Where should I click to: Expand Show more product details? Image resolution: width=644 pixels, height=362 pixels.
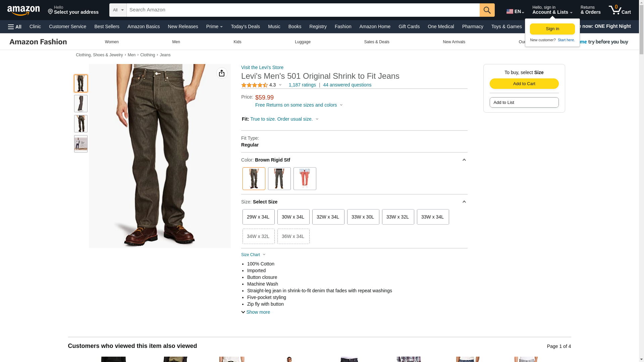[x=256, y=312]
